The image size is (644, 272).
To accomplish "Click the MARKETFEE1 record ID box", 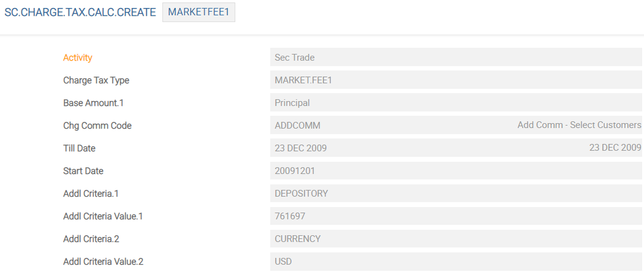I will coord(199,12).
